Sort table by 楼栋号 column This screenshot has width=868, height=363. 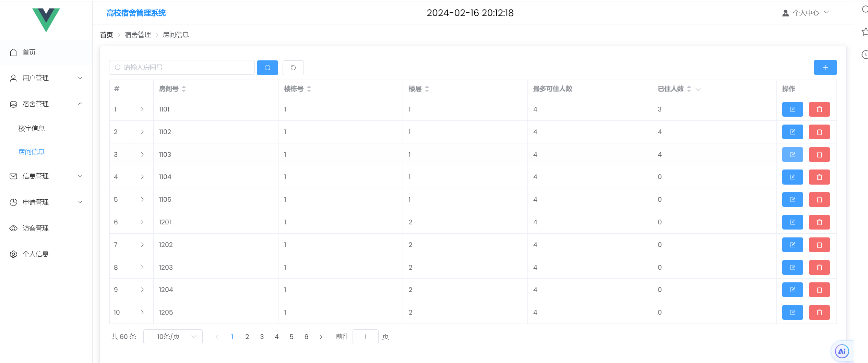coord(309,89)
